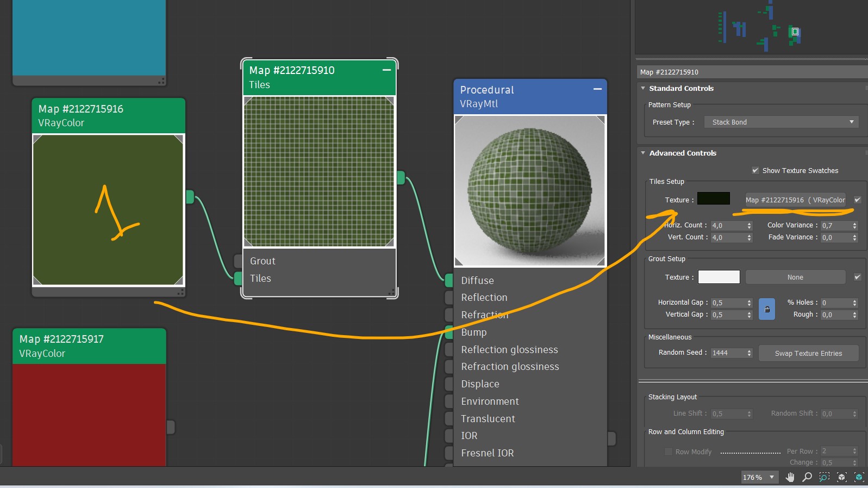Collapse the Procedural VRayMtl node

[597, 89]
